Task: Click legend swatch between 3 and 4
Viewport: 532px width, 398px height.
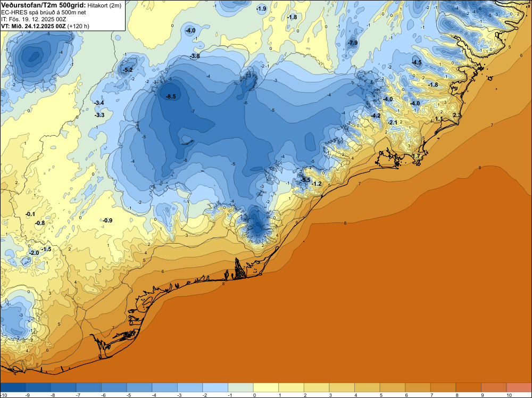Action: coord(342,387)
